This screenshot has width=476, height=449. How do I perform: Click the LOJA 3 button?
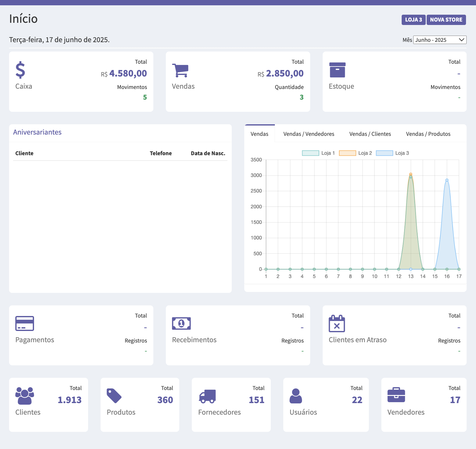coord(413,20)
